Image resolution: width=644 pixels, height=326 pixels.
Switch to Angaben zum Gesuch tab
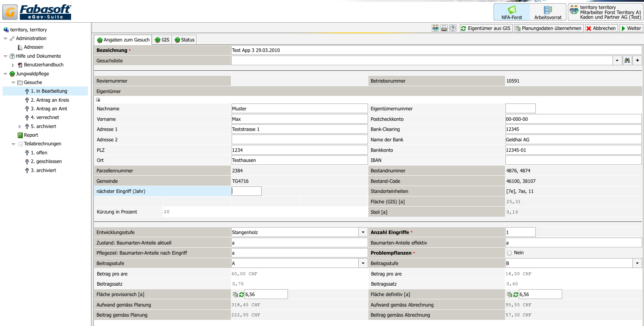(x=123, y=40)
